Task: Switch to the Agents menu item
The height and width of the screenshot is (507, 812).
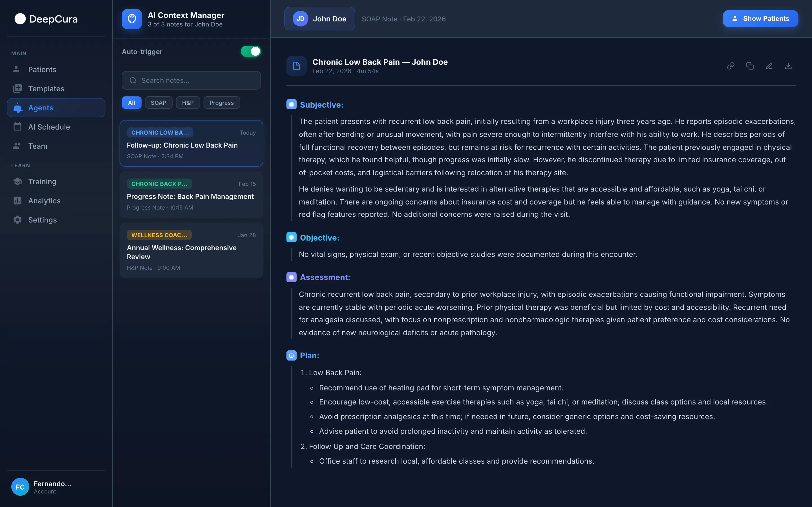Action: click(41, 108)
